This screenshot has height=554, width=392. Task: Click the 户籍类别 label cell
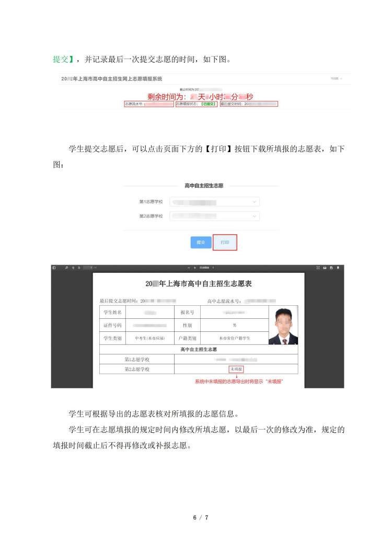(187, 338)
